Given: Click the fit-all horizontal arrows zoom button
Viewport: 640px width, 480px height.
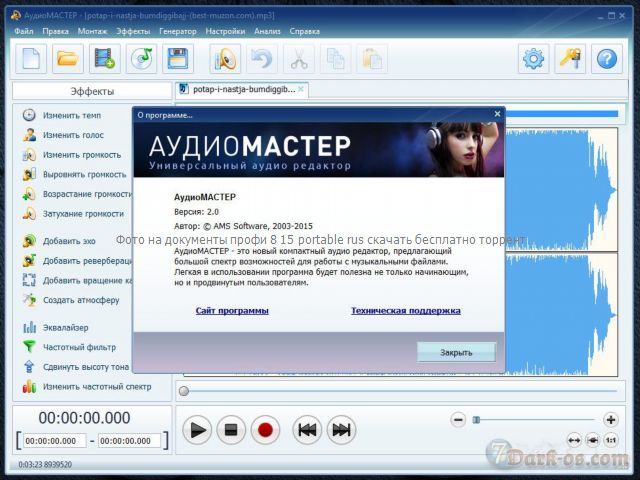Looking at the screenshot, I should tap(574, 440).
